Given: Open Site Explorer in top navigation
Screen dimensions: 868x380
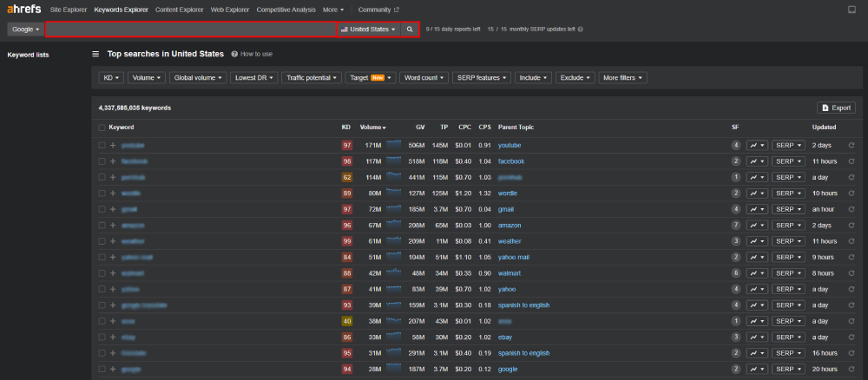Looking at the screenshot, I should click(x=69, y=10).
